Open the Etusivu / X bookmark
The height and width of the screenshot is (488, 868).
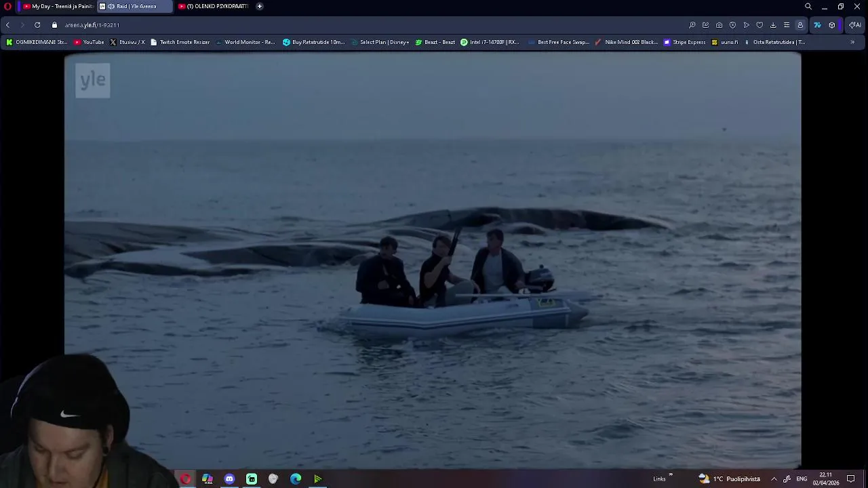click(x=127, y=42)
